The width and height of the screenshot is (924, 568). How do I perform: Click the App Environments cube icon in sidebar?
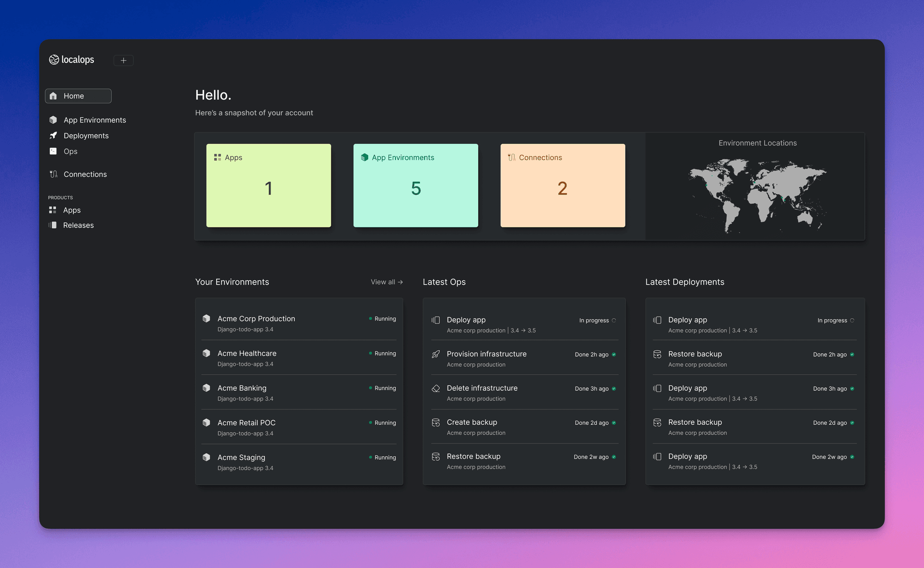[53, 120]
